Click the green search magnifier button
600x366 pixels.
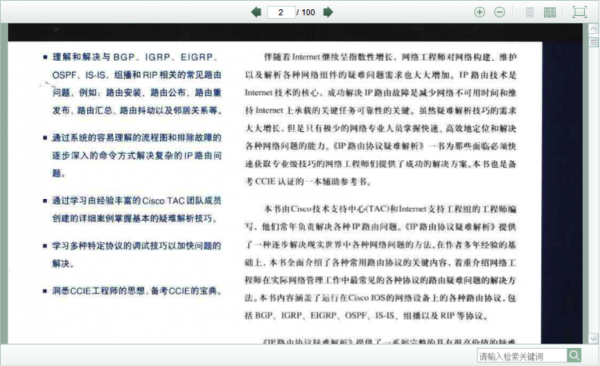coord(574,355)
